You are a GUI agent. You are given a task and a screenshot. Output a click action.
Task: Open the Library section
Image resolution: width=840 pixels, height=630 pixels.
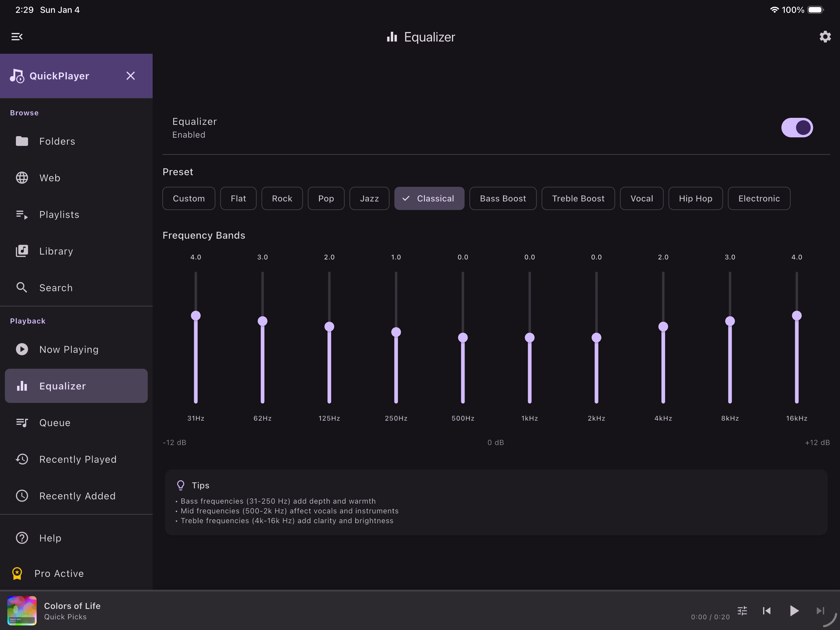tap(56, 251)
